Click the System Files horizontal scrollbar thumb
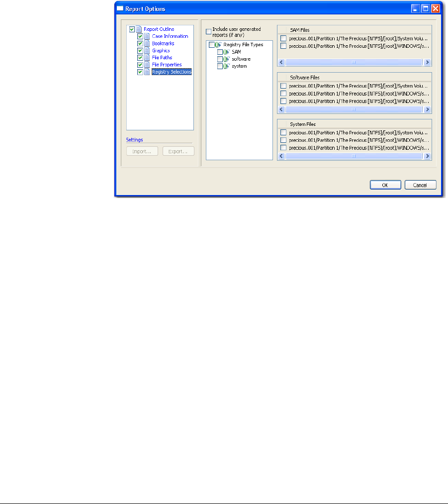448x504 pixels. coord(354,156)
